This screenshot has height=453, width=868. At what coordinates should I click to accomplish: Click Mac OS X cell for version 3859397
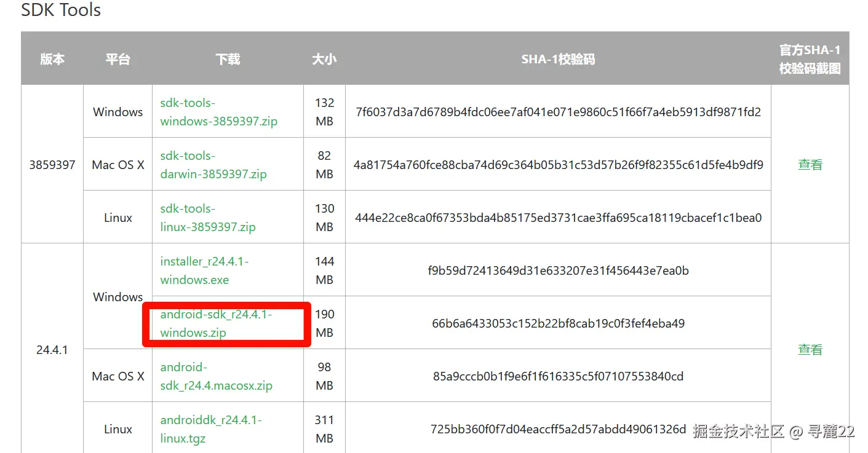click(117, 165)
